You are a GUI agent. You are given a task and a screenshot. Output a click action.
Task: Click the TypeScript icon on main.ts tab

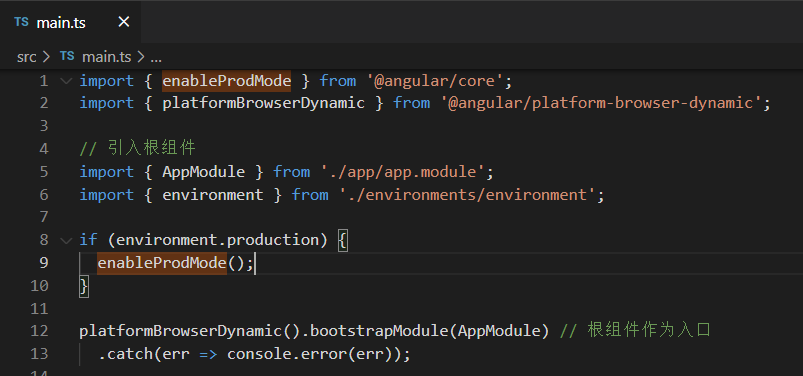pyautogui.click(x=22, y=22)
